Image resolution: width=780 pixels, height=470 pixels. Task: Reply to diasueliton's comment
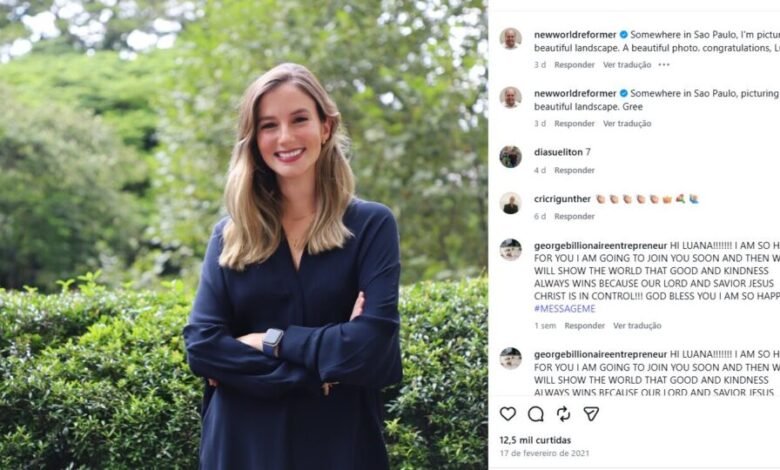point(575,170)
